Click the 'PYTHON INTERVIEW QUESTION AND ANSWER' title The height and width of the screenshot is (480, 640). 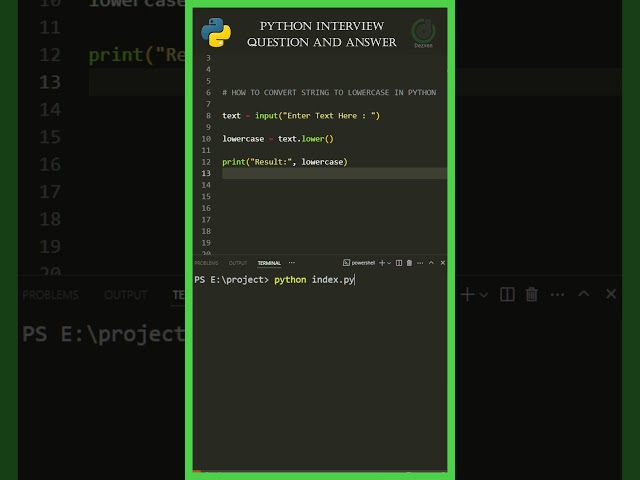pyautogui.click(x=322, y=34)
